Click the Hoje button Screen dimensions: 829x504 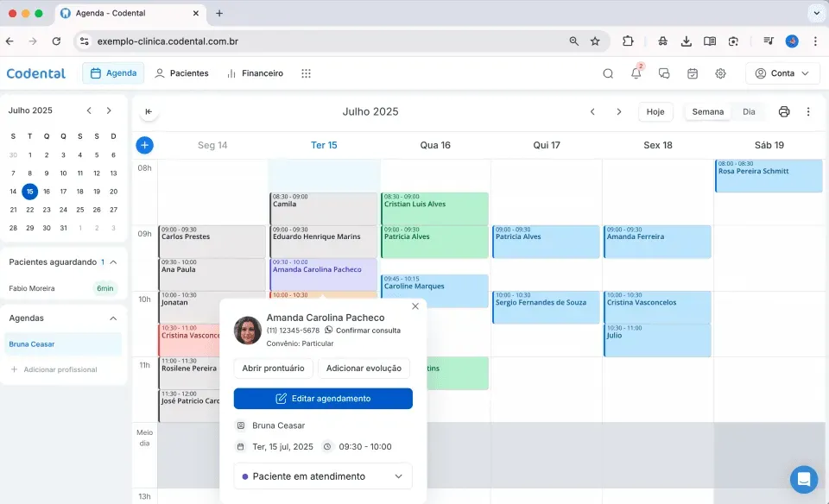click(x=655, y=111)
